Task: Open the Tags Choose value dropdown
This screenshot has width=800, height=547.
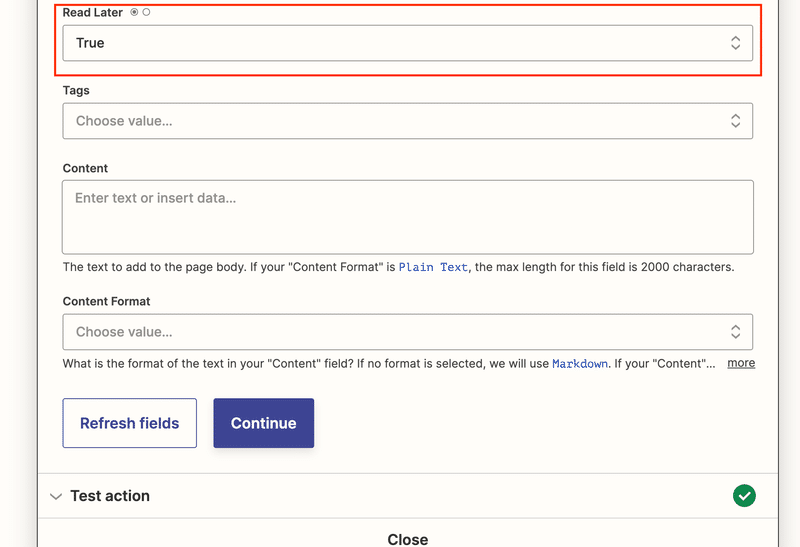Action: tap(408, 121)
